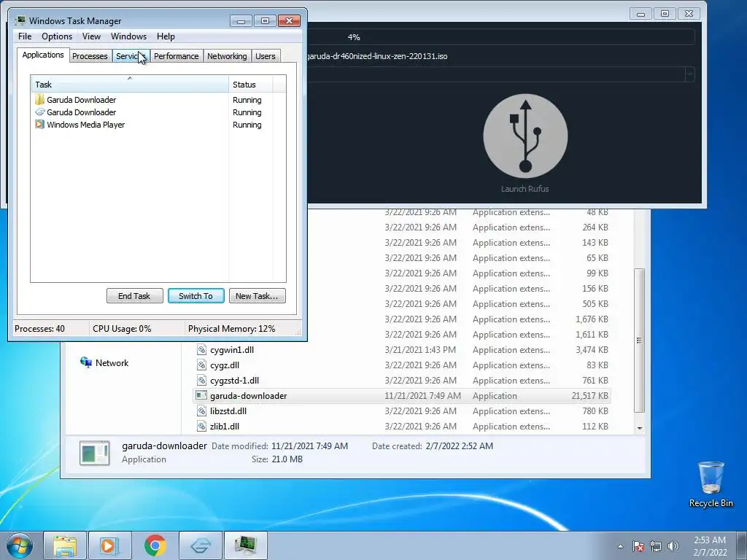The image size is (747, 560).
Task: Sort tasks by the Task column header
Action: coord(130,85)
